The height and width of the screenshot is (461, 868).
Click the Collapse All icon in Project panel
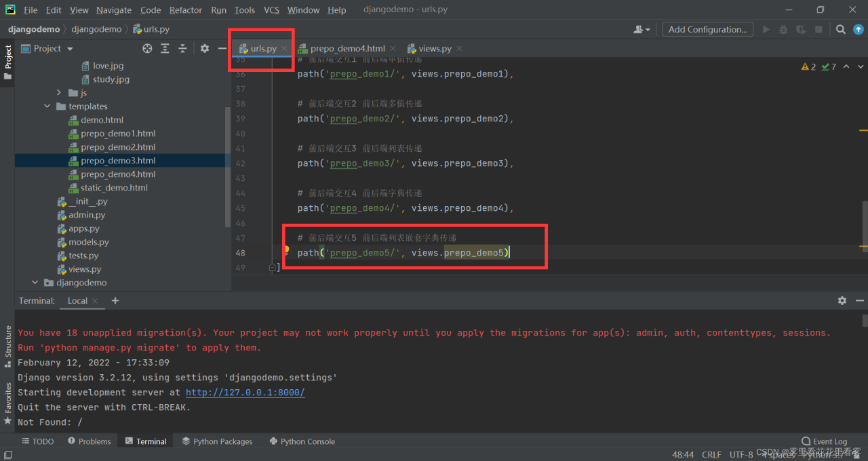(182, 49)
